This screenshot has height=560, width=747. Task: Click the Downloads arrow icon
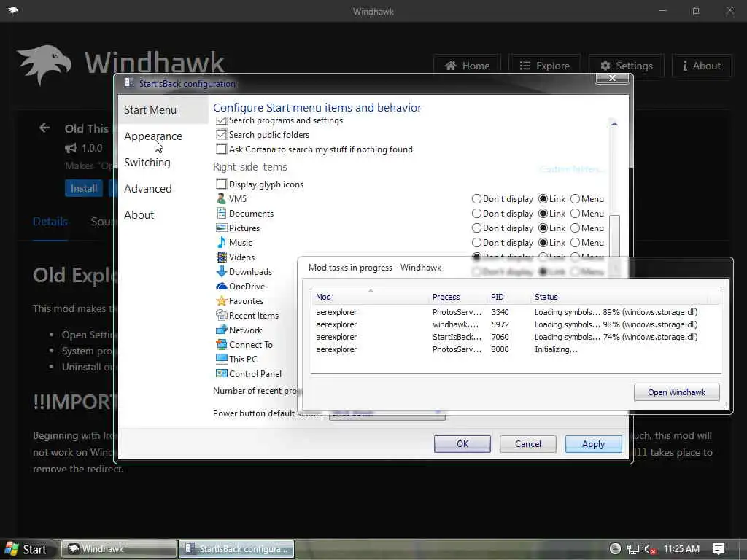[221, 271]
